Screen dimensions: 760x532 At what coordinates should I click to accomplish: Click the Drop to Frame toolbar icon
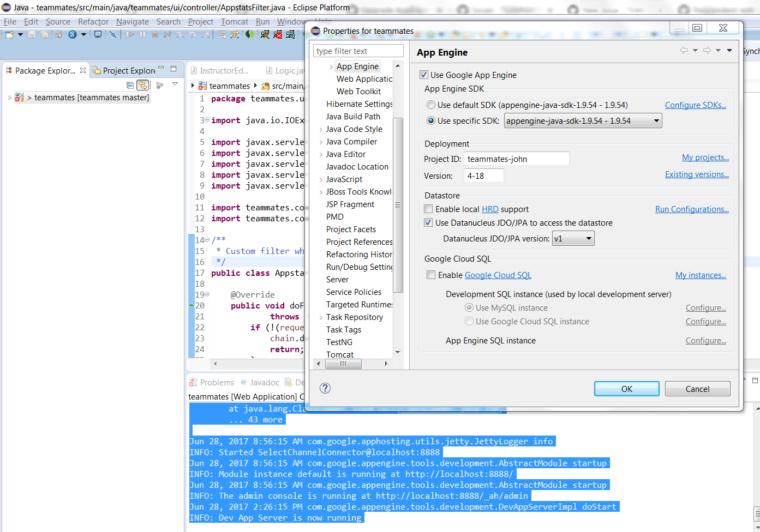pyautogui.click(x=222, y=34)
